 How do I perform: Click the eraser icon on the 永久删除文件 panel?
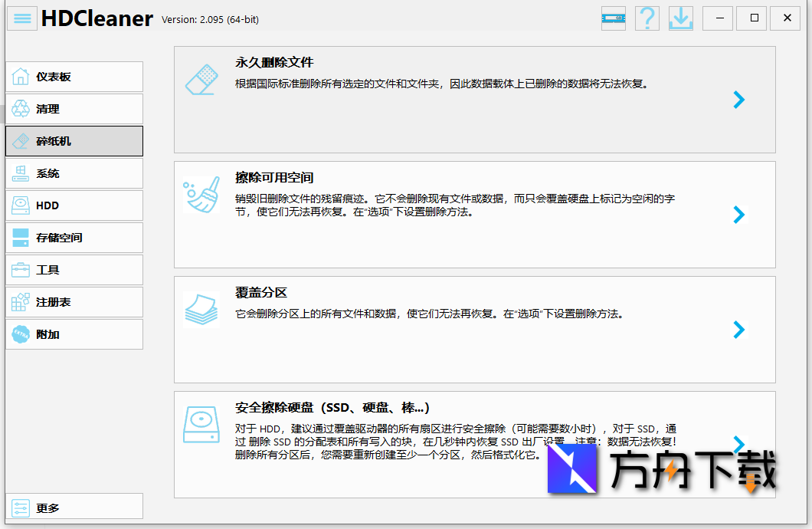tap(201, 79)
